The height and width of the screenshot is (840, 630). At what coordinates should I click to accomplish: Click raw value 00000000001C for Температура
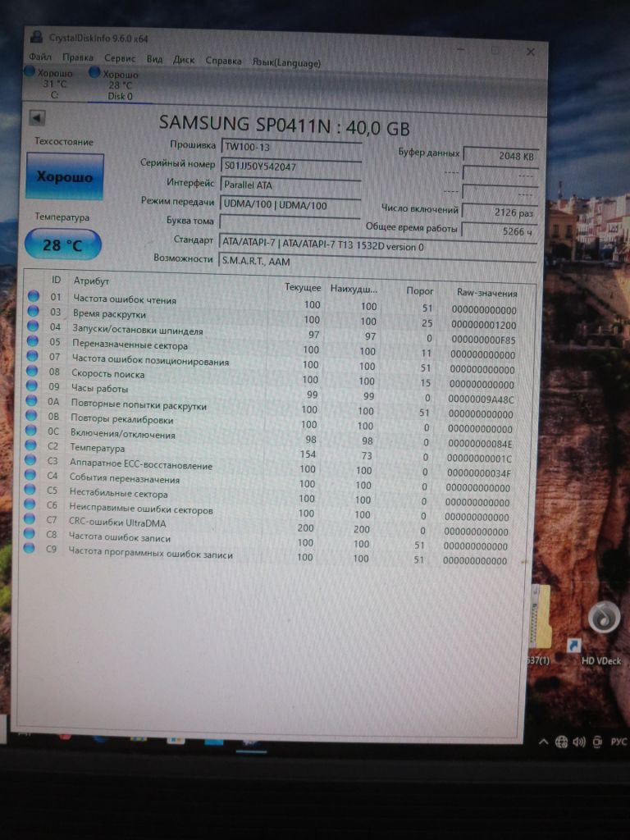(479, 459)
